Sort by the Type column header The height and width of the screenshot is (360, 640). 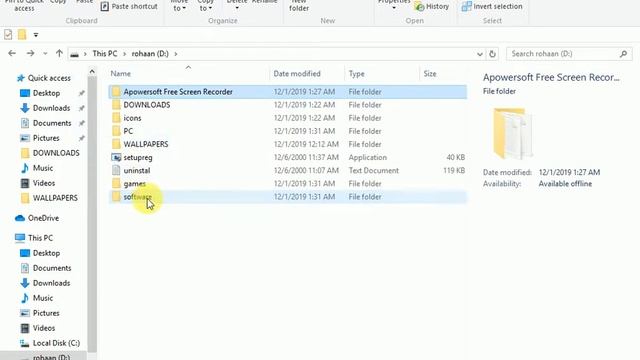pos(356,73)
